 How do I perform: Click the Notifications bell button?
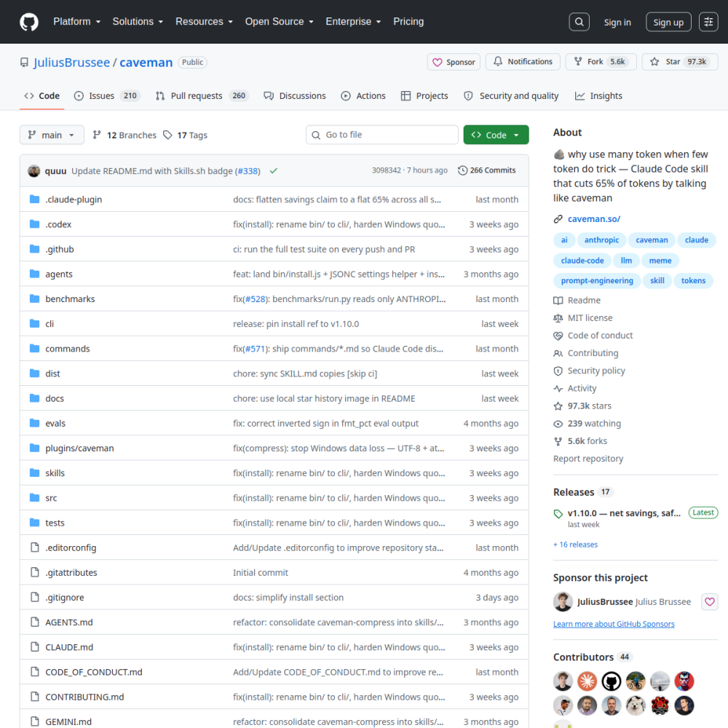[x=523, y=62]
